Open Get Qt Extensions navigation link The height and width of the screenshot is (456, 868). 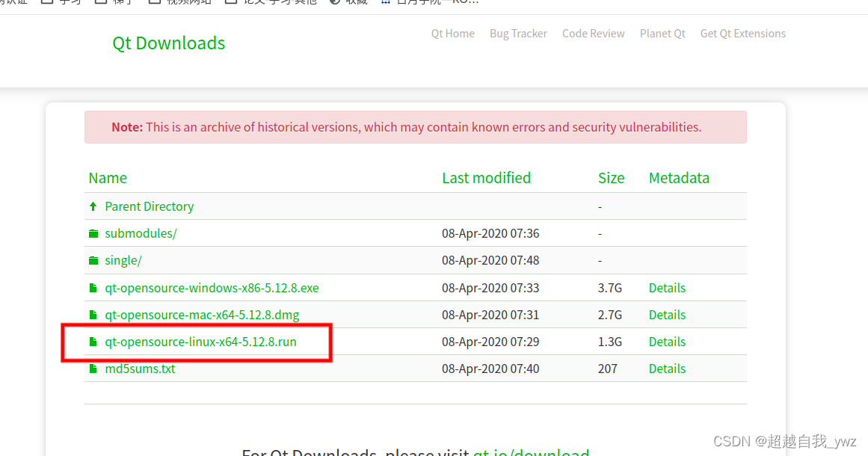[743, 34]
